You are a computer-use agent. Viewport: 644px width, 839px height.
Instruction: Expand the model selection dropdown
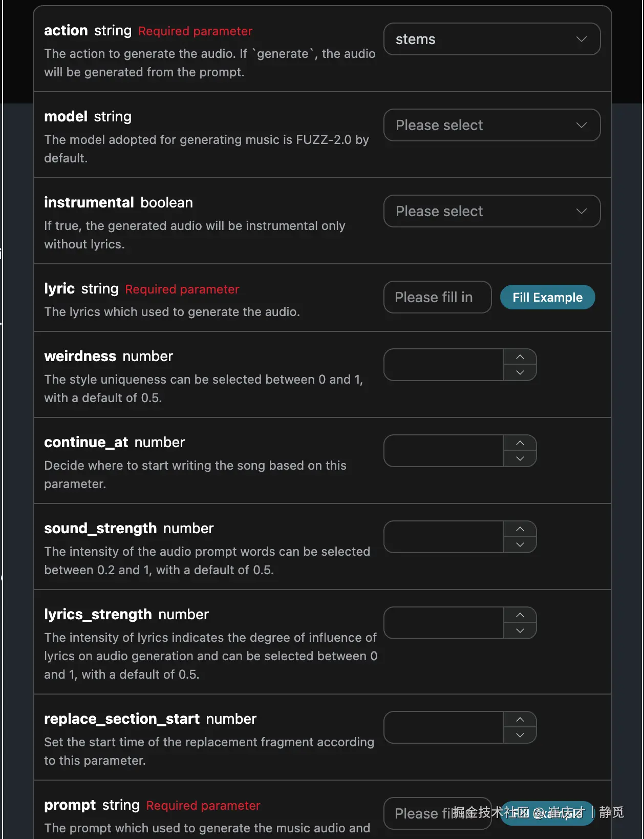tap(491, 125)
